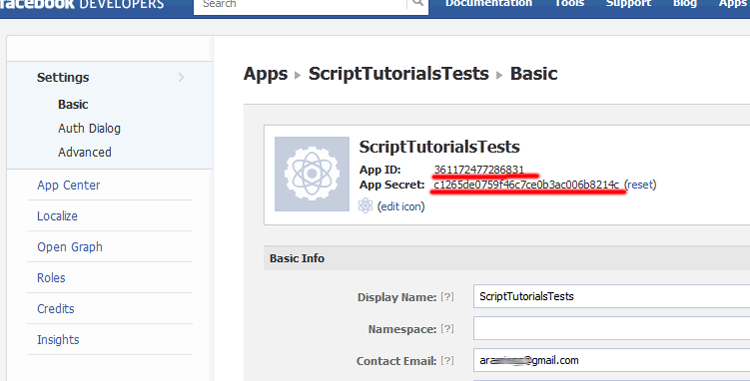Click Apps in the breadcrumb
Image resolution: width=750 pixels, height=381 pixels.
coord(265,74)
